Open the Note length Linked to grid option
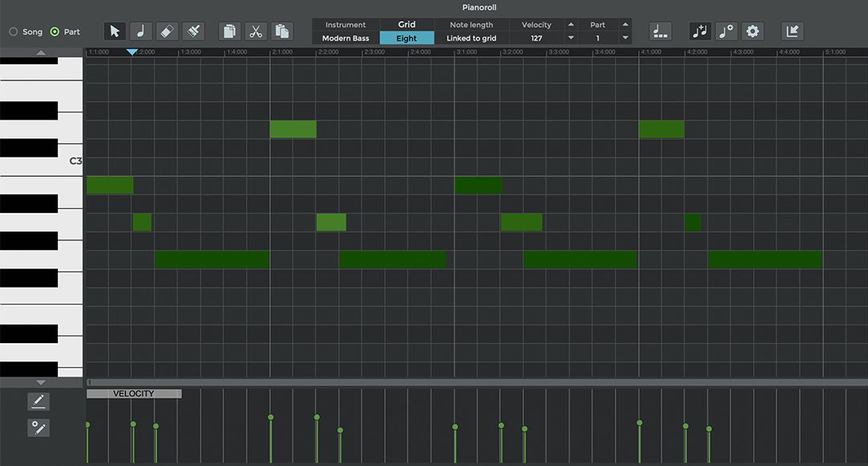Viewport: 868px width, 466px height. 471,39
